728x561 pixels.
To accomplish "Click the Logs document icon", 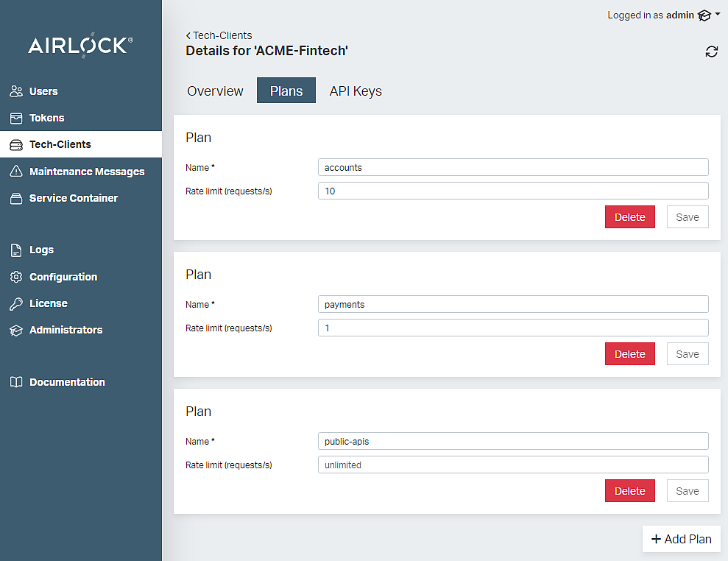I will click(x=16, y=250).
